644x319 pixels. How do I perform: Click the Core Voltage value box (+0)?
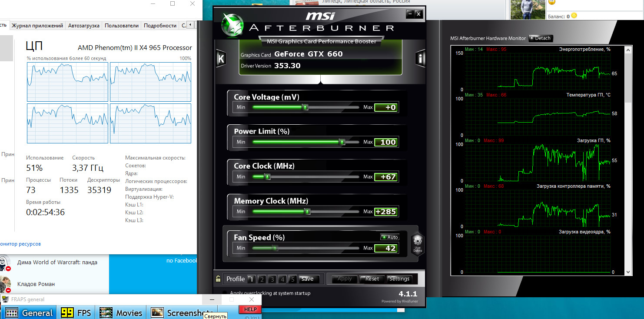[386, 107]
